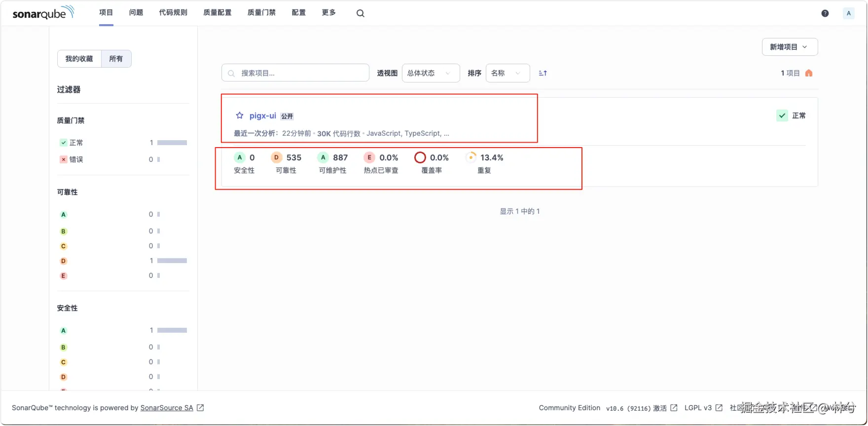
Task: Click the reliability rating D badge for pigx-ui
Action: point(277,157)
